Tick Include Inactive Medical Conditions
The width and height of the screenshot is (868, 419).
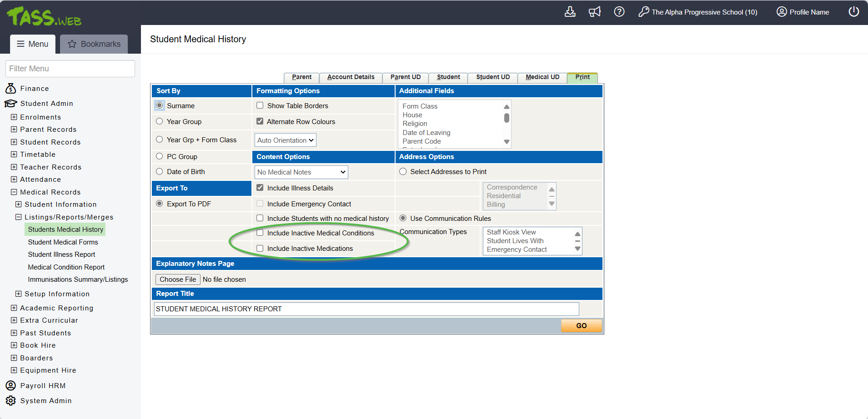click(x=260, y=233)
